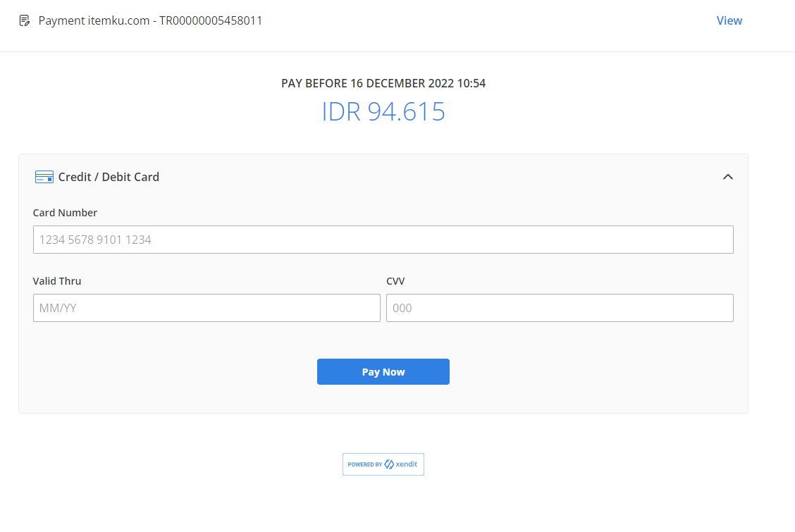Focus the CVV input field
Viewport: 795px width, 532px height.
560,308
